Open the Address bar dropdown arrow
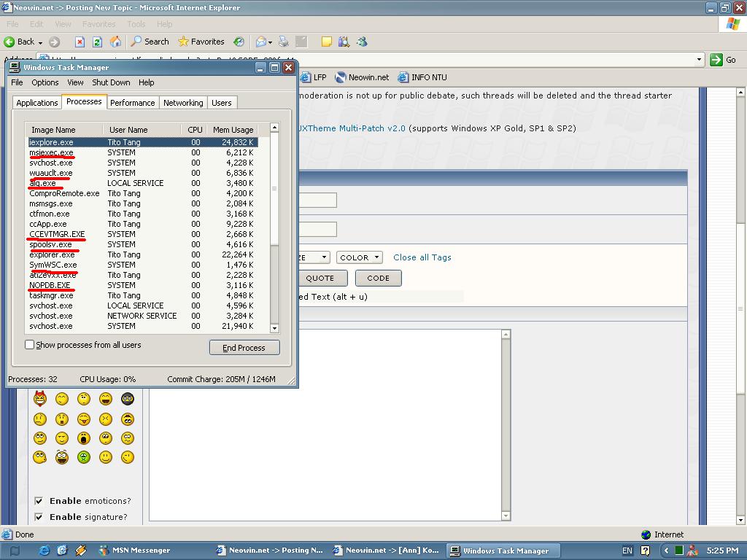The height and width of the screenshot is (560, 747). point(699,60)
